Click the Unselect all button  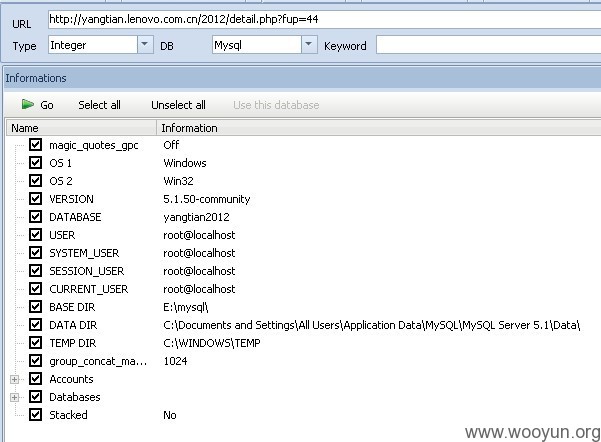(178, 105)
